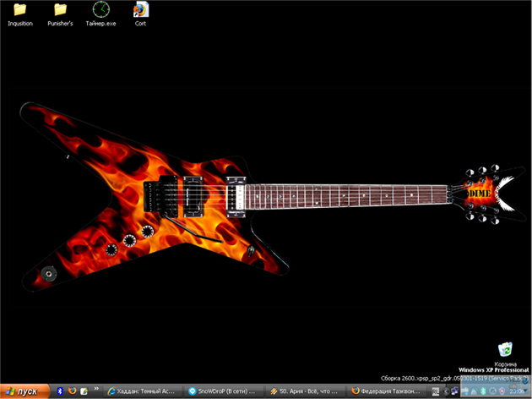Screen dimensions: 532x399
Task: Launch Bluetooth from the quick launch bar
Action: point(60,391)
